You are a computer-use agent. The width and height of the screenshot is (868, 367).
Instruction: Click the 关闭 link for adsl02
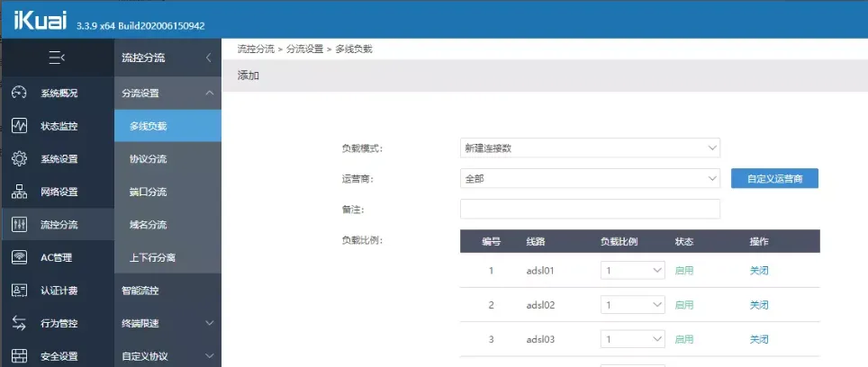click(x=759, y=305)
